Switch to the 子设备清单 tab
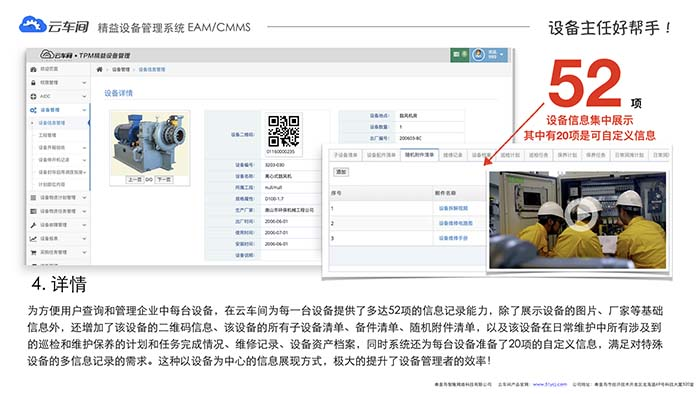Image resolution: width=700 pixels, height=394 pixels. [345, 155]
